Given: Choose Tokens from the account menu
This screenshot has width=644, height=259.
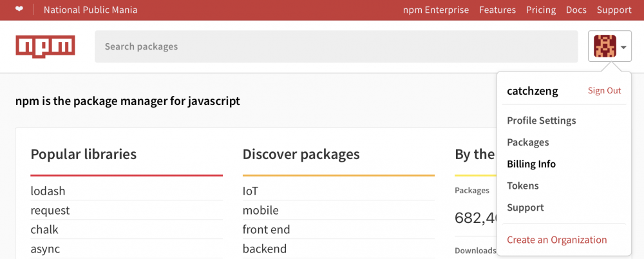Looking at the screenshot, I should pos(523,186).
